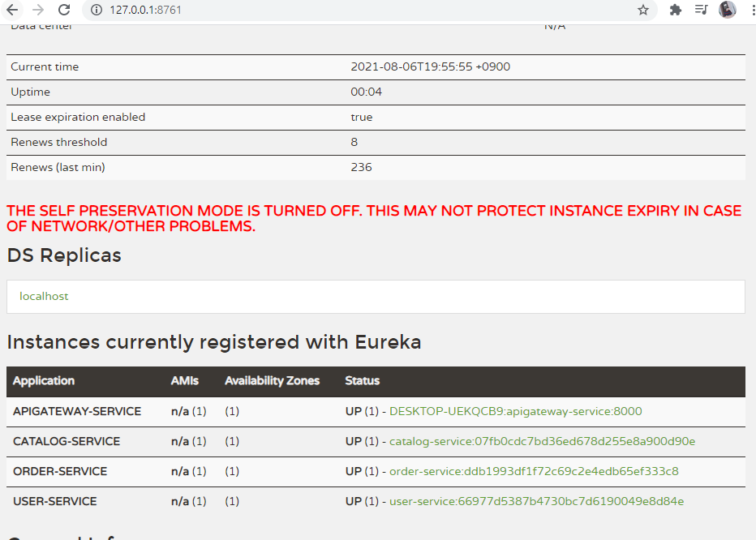The width and height of the screenshot is (756, 540).
Task: Open the localhost DS replica link
Action: tap(44, 296)
